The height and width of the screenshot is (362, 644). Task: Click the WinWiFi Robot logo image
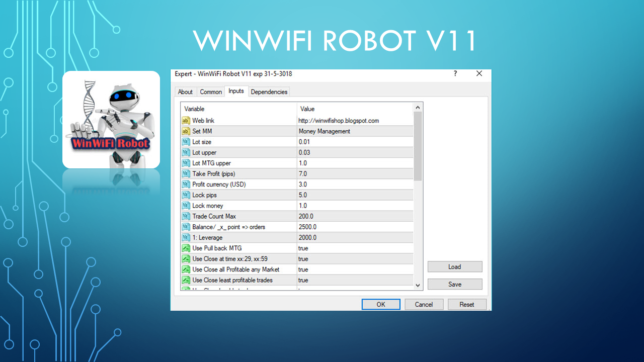[x=111, y=120]
